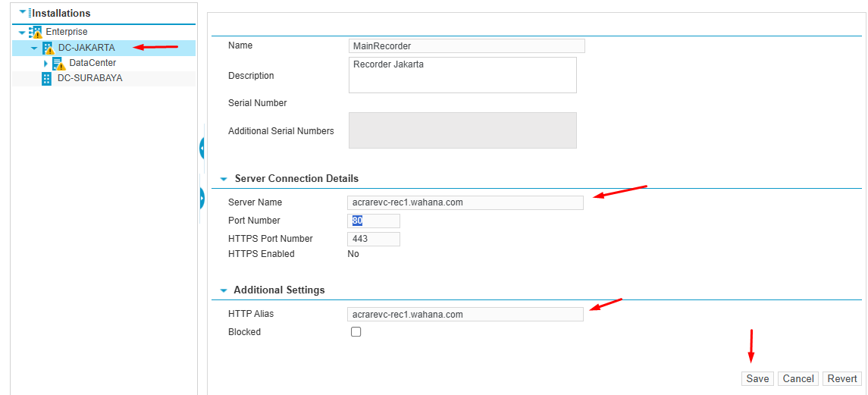Click the Server Name input field
The image size is (868, 395).
click(465, 202)
